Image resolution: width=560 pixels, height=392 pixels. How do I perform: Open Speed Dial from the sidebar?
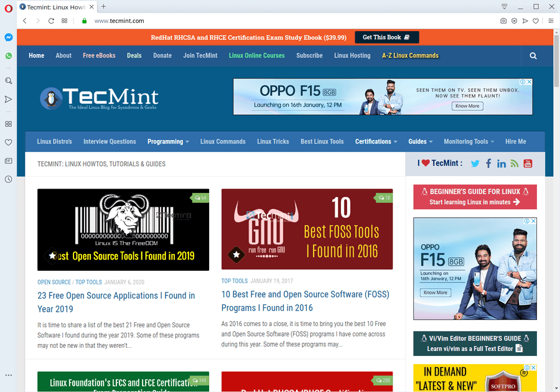click(x=9, y=124)
